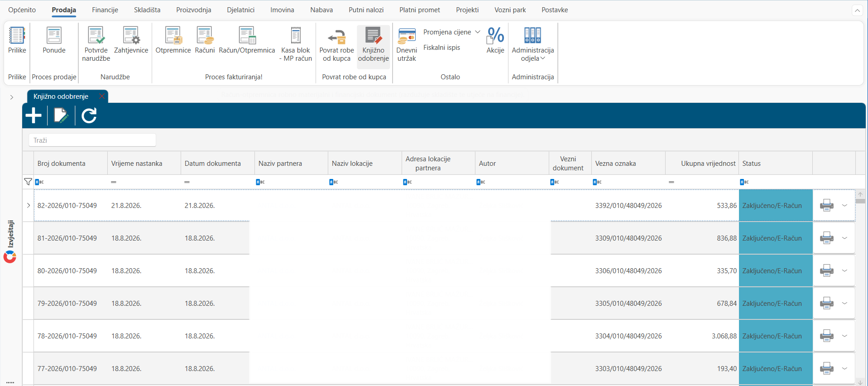Print document 82-2026/010-75049

click(x=827, y=205)
